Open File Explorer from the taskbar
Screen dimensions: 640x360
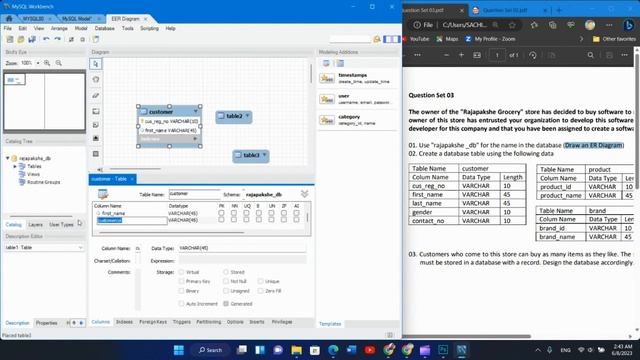[x=296, y=350]
